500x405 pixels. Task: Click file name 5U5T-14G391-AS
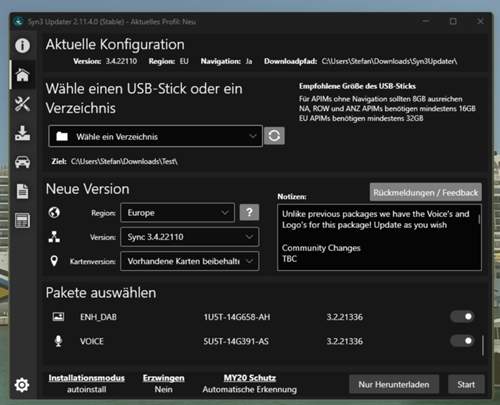click(236, 341)
